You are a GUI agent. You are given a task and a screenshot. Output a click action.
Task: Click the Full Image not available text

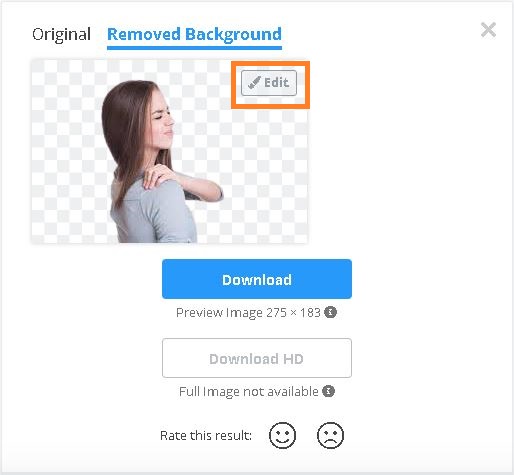(x=249, y=392)
